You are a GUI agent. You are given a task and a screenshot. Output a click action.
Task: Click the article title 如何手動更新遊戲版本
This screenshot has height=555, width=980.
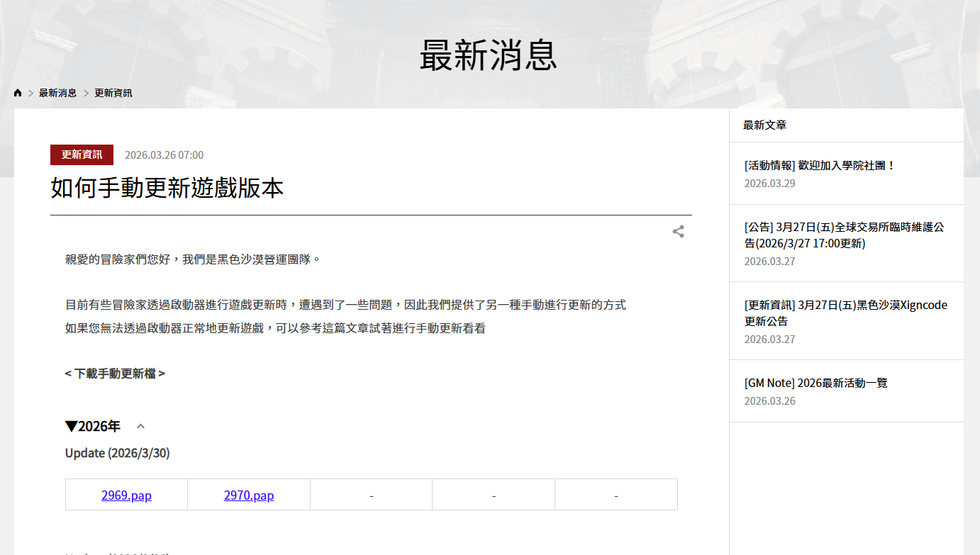tap(167, 189)
